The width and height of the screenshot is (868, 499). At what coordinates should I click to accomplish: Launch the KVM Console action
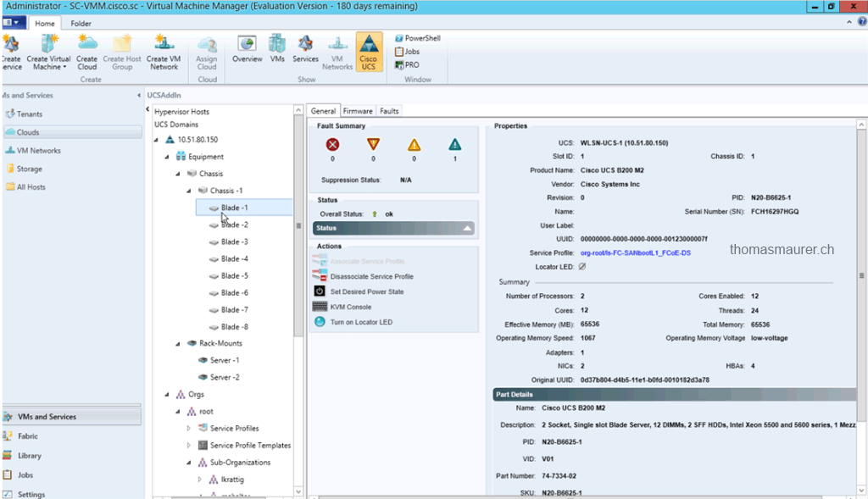(x=342, y=307)
